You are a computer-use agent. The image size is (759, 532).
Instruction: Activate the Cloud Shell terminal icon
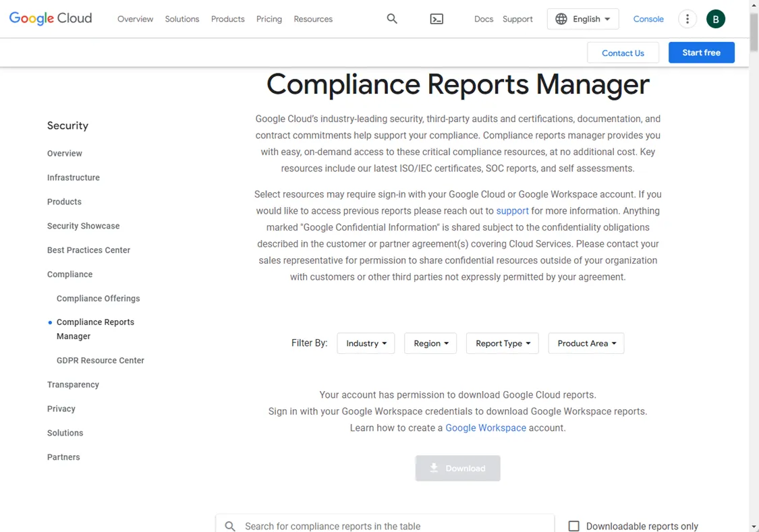pos(437,19)
